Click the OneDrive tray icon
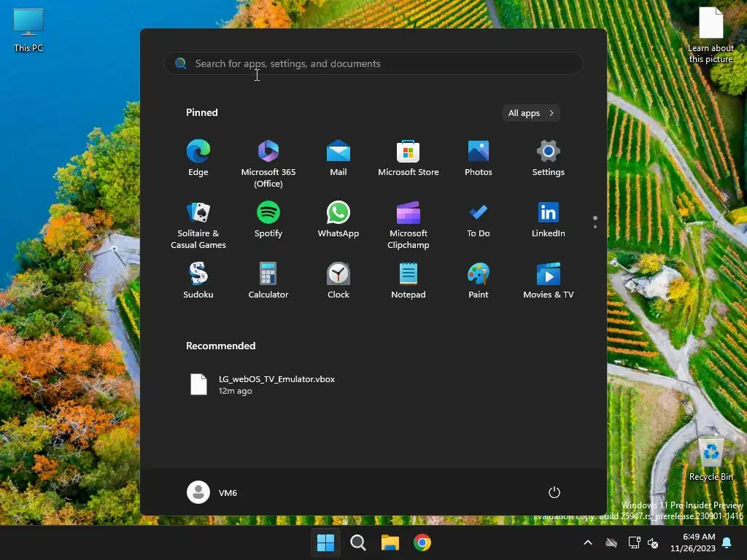This screenshot has height=560, width=747. pyautogui.click(x=611, y=542)
